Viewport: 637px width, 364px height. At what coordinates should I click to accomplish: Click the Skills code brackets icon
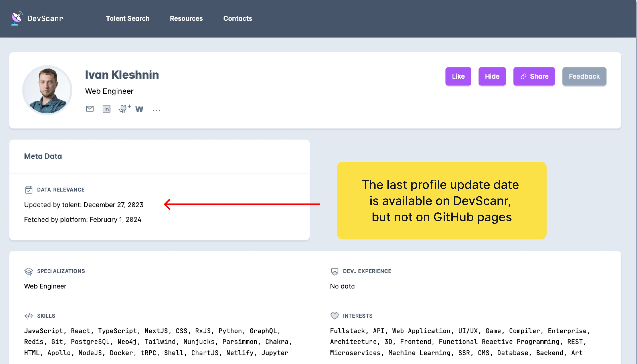(28, 316)
